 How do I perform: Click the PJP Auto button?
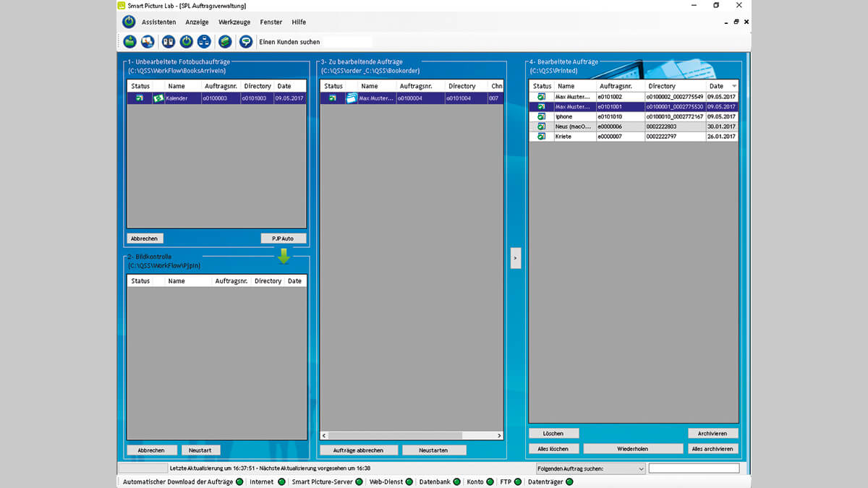[x=284, y=238]
